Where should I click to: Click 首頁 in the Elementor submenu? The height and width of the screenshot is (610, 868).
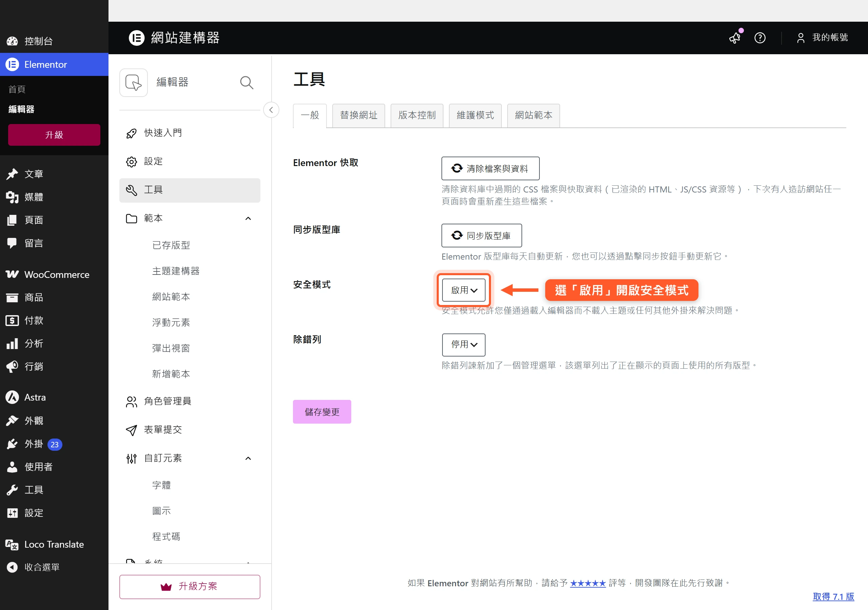(17, 89)
